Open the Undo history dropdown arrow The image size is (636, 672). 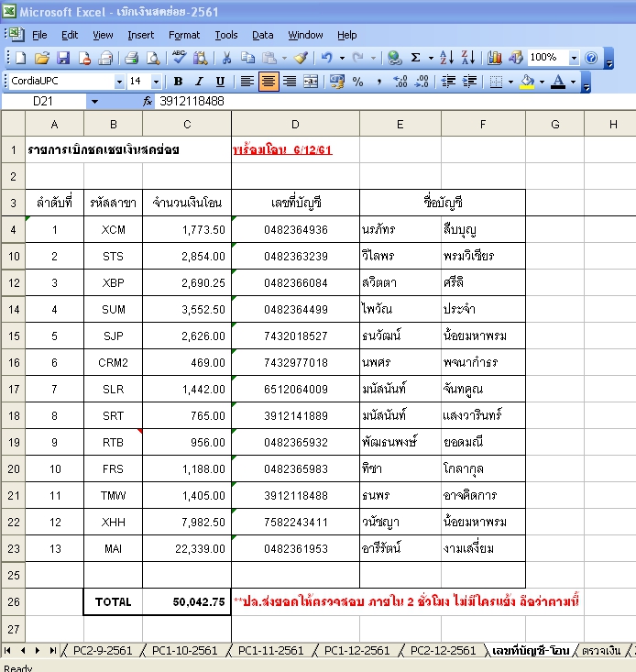342,58
